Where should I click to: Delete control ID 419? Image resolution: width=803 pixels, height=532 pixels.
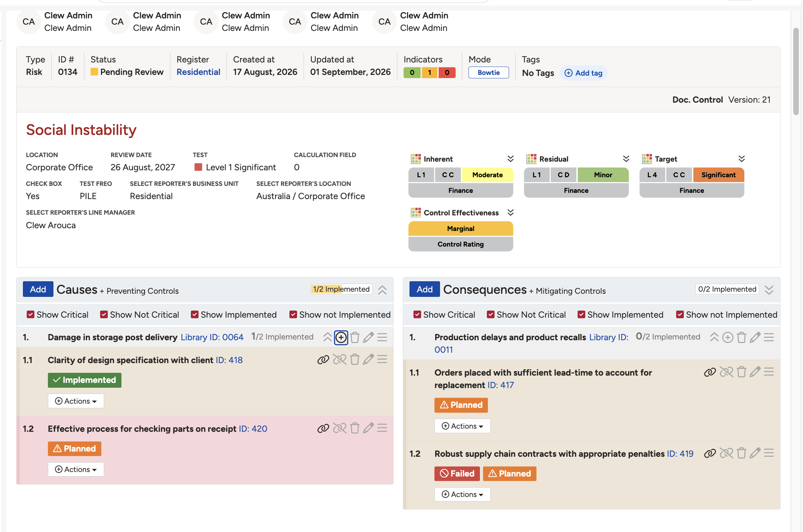pyautogui.click(x=741, y=453)
